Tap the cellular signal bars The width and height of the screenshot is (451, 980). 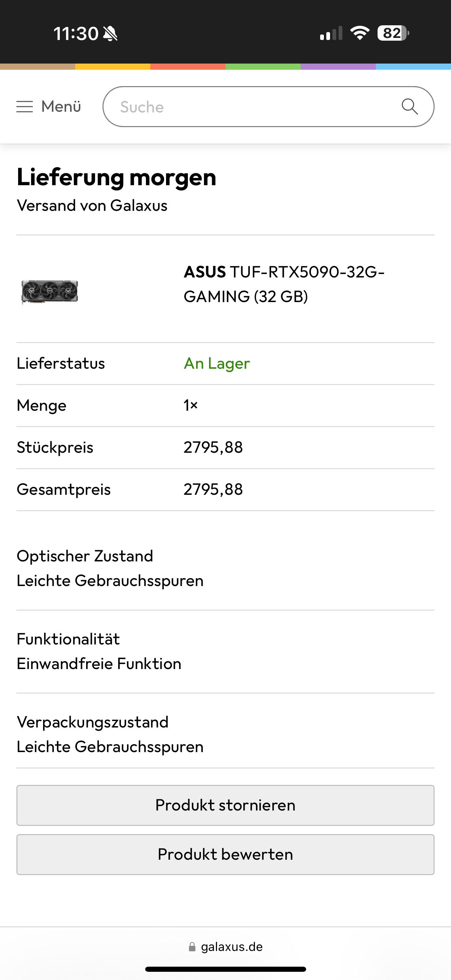331,33
